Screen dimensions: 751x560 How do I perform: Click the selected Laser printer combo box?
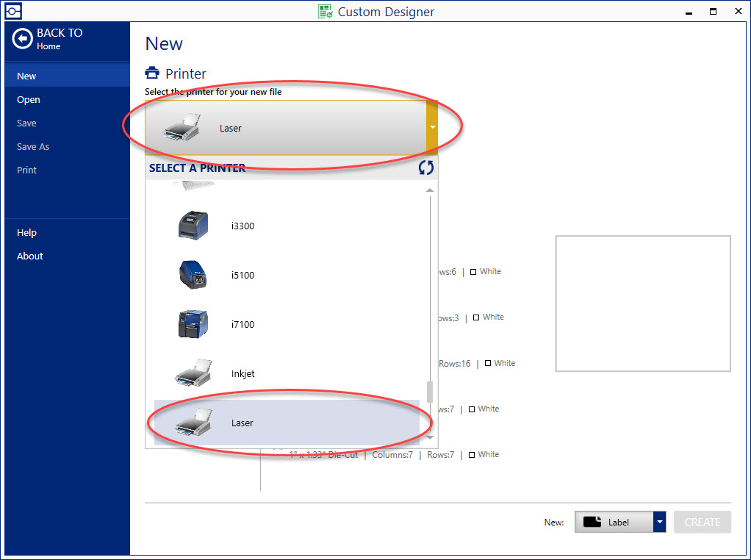pos(285,128)
